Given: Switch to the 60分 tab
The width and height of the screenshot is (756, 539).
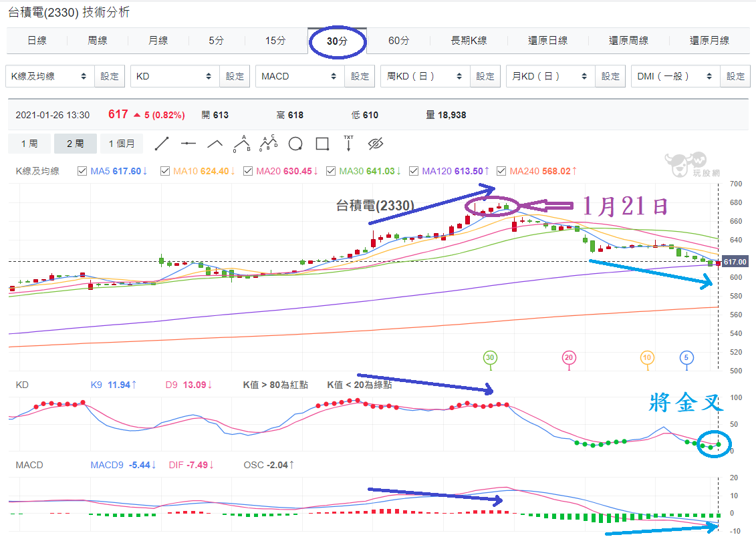Looking at the screenshot, I should pos(399,41).
